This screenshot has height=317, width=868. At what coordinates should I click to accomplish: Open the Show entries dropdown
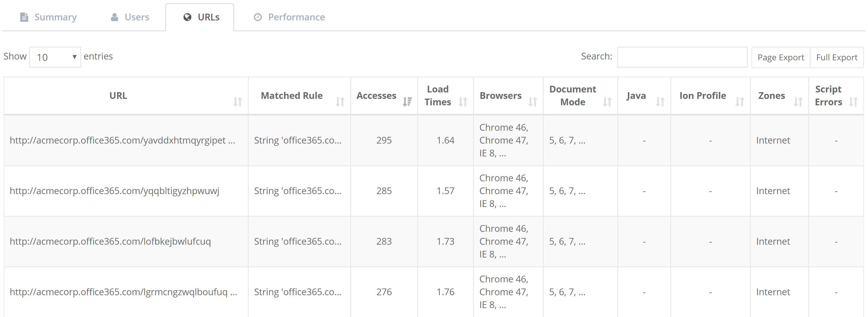[x=55, y=57]
